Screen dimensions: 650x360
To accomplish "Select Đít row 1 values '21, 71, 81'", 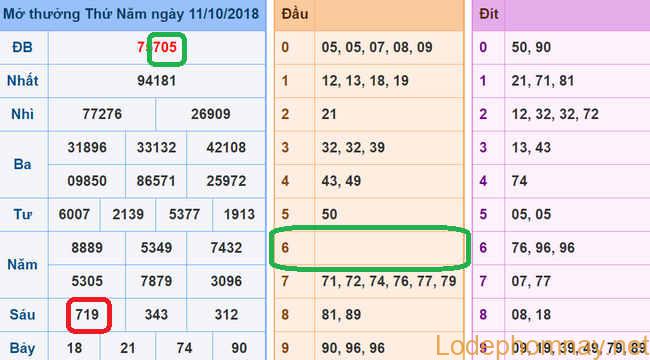I will (543, 80).
